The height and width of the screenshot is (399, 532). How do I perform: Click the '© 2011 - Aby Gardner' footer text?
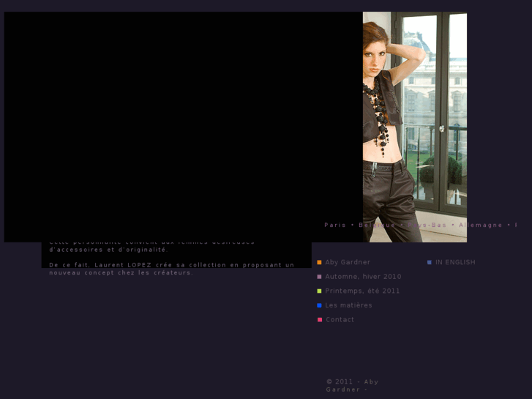click(x=352, y=385)
